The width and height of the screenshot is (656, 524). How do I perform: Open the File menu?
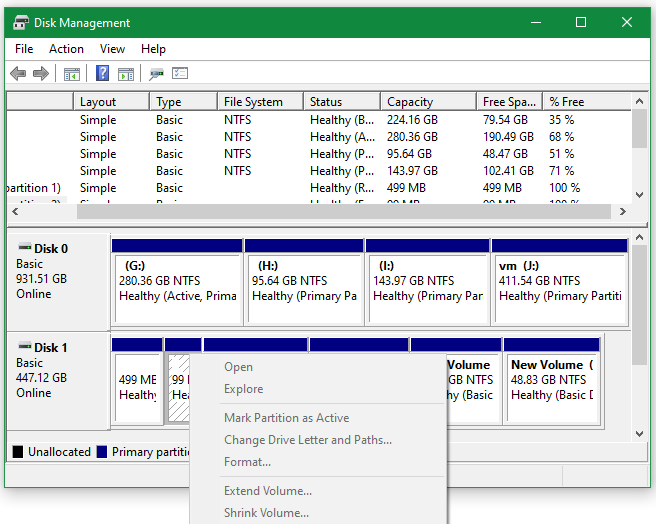point(24,49)
